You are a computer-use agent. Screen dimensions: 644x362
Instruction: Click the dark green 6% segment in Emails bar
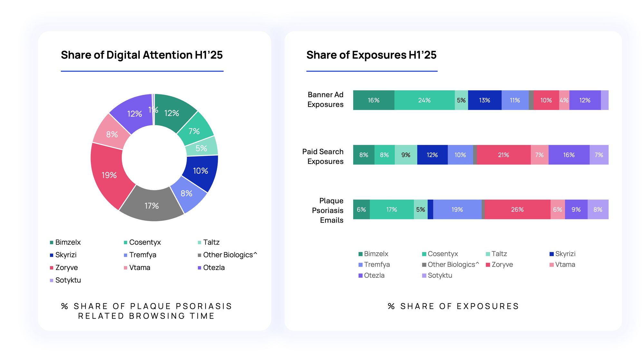[361, 209]
